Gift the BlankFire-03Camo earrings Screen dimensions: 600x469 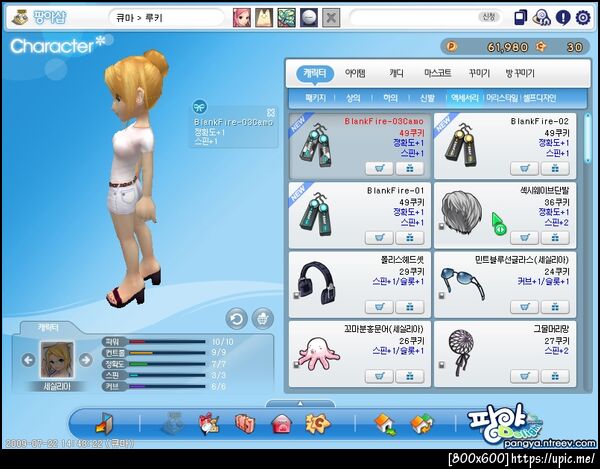(x=409, y=168)
